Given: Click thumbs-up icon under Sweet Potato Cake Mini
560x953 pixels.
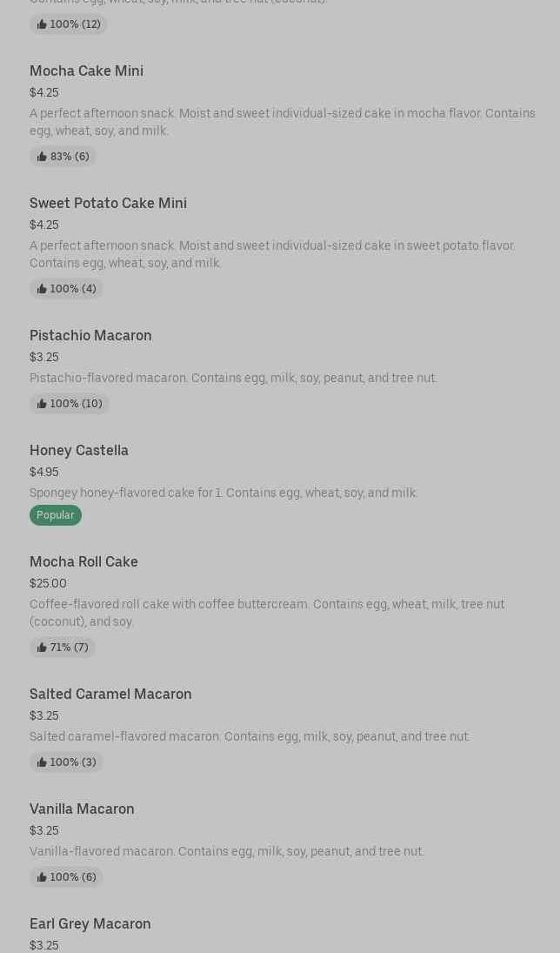Looking at the screenshot, I should click(x=42, y=289).
